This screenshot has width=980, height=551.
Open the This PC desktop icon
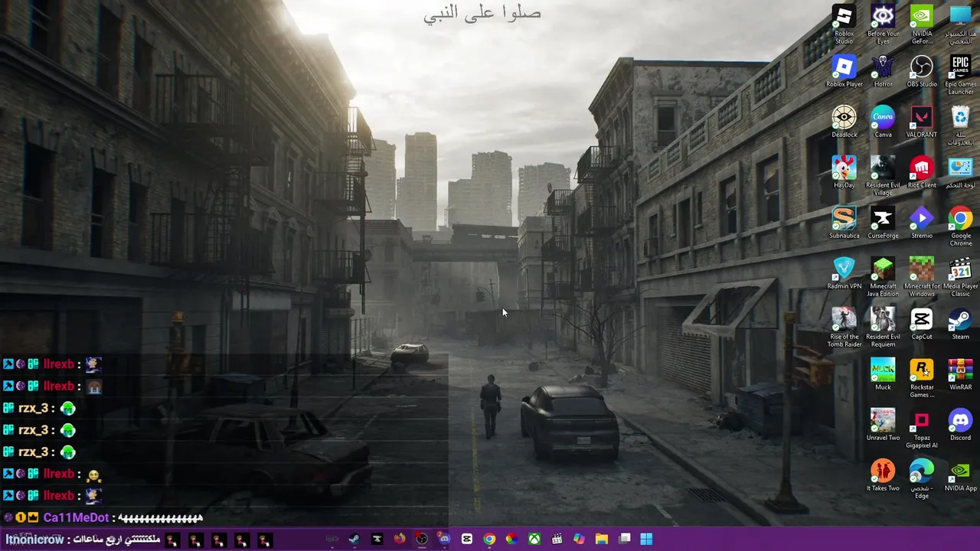(x=960, y=24)
